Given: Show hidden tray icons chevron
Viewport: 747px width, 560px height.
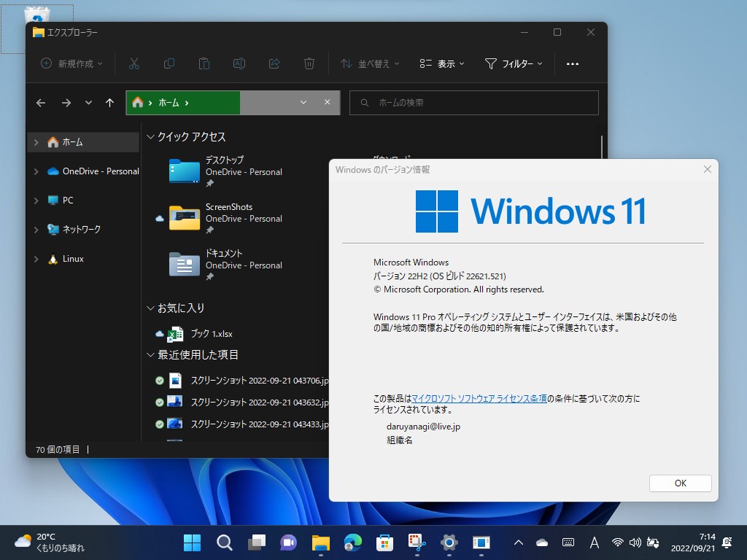Looking at the screenshot, I should tap(519, 542).
